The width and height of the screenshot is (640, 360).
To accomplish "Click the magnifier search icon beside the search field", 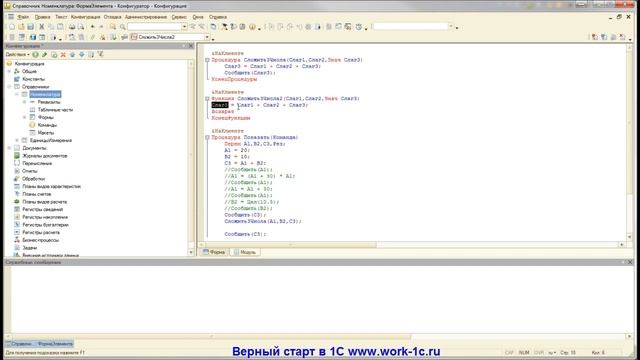I will click(122, 27).
